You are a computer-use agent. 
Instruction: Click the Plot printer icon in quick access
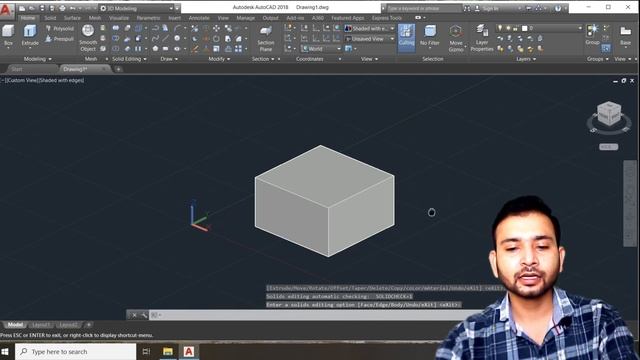click(62, 8)
